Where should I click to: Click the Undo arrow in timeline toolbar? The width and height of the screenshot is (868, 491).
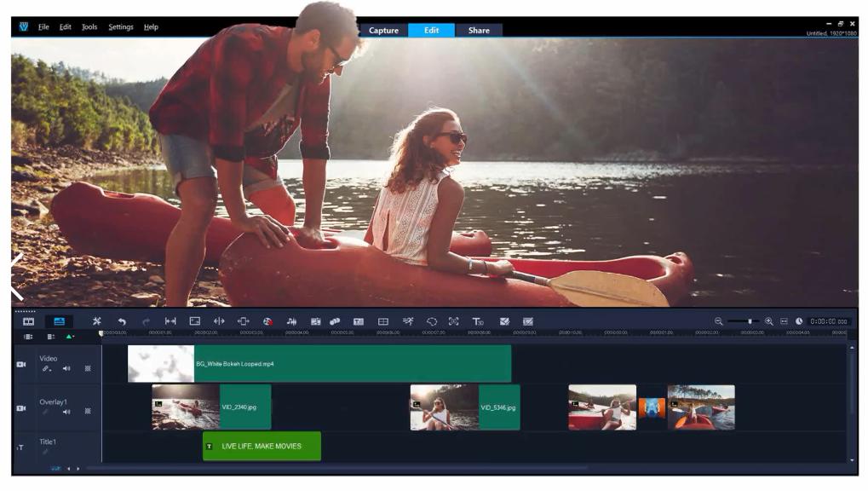pyautogui.click(x=121, y=321)
